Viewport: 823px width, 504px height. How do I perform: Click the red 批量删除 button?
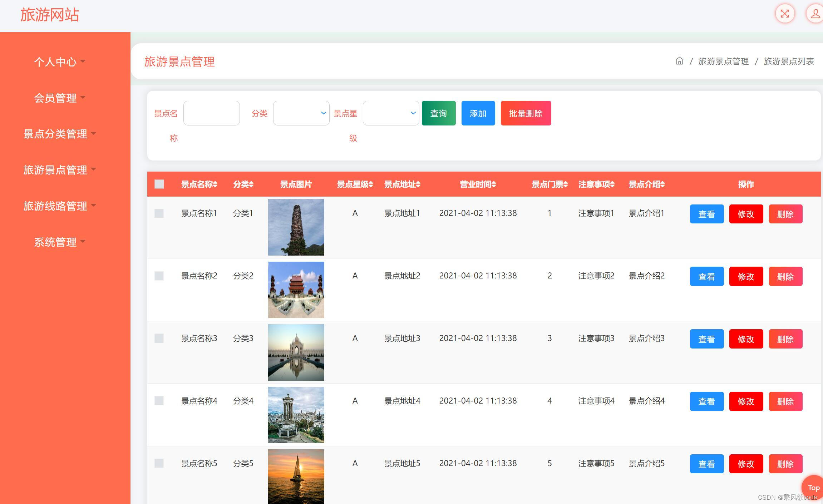(526, 113)
